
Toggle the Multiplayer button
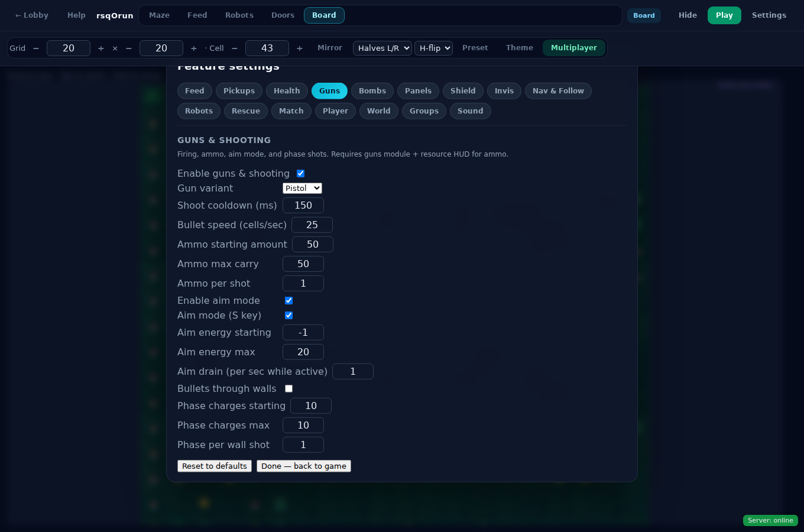click(574, 48)
